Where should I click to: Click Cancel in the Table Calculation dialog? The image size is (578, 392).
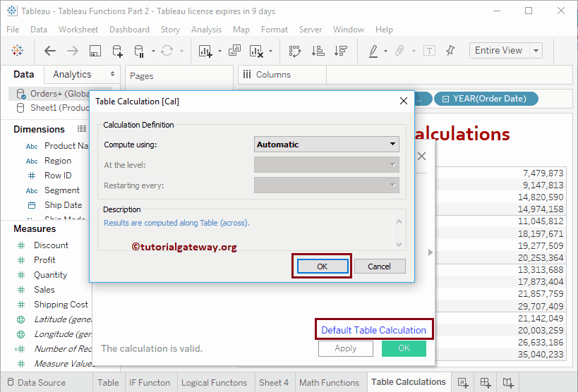[x=379, y=267]
